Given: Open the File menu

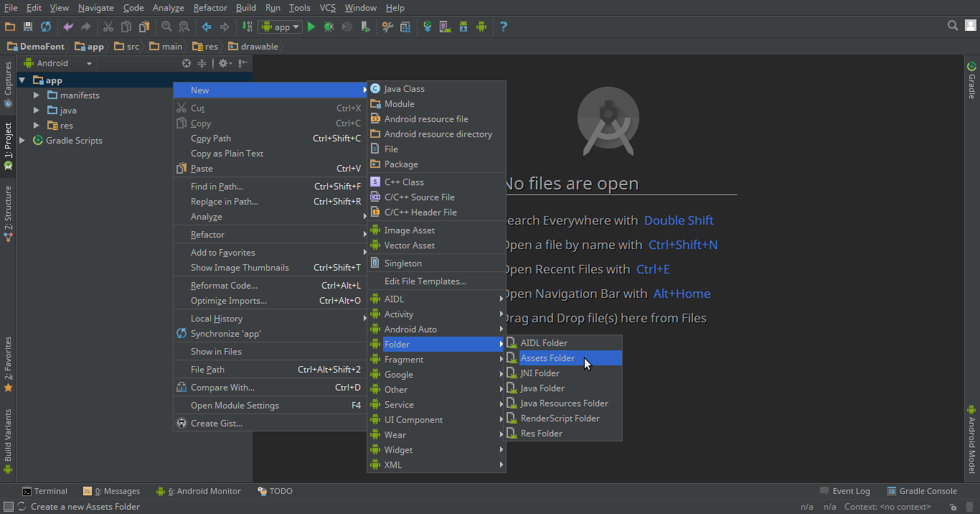Looking at the screenshot, I should pyautogui.click(x=11, y=8).
